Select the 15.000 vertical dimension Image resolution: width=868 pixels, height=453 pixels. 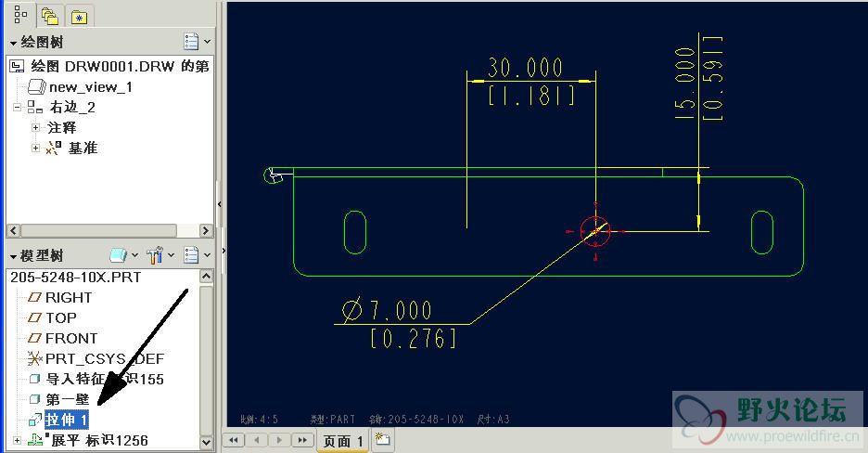click(685, 84)
